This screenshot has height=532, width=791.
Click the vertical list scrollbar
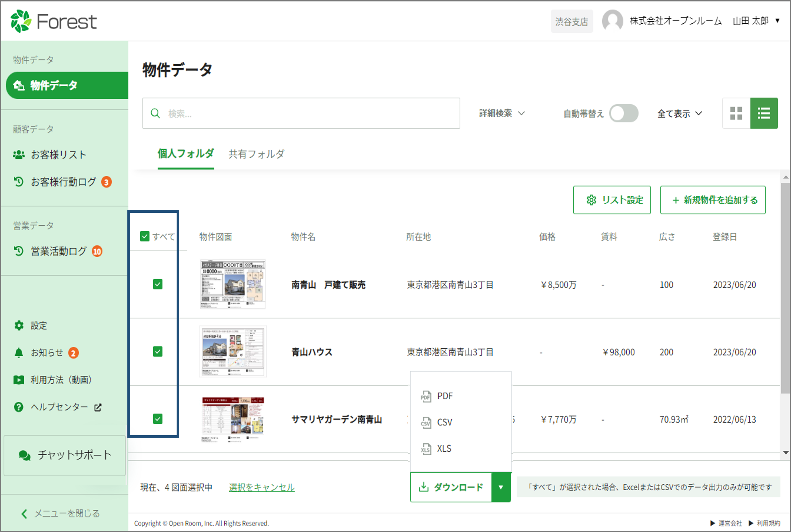(785, 288)
